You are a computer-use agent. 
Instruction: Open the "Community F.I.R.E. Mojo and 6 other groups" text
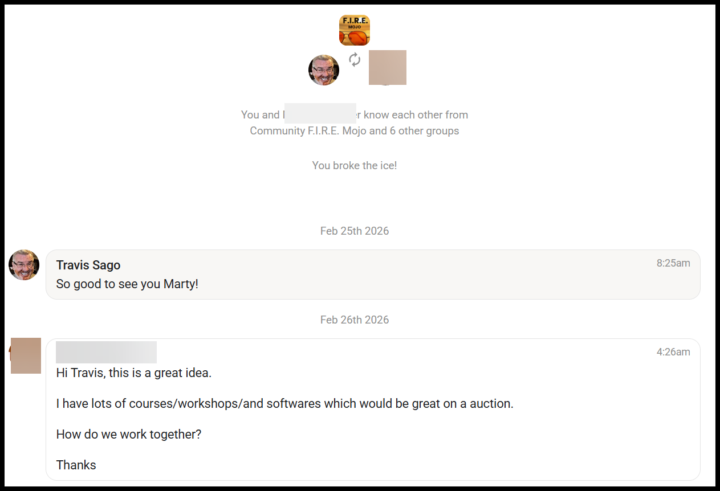tap(354, 131)
